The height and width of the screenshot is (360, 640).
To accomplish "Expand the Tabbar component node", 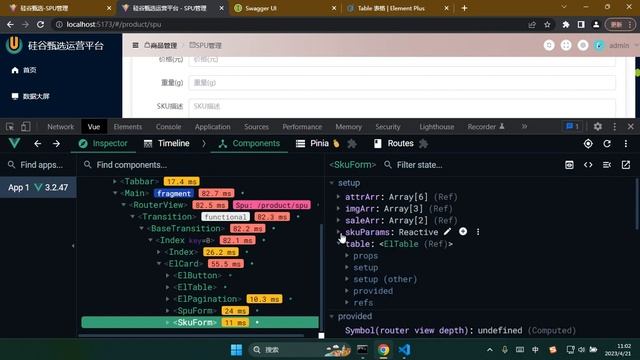I will 115,181.
